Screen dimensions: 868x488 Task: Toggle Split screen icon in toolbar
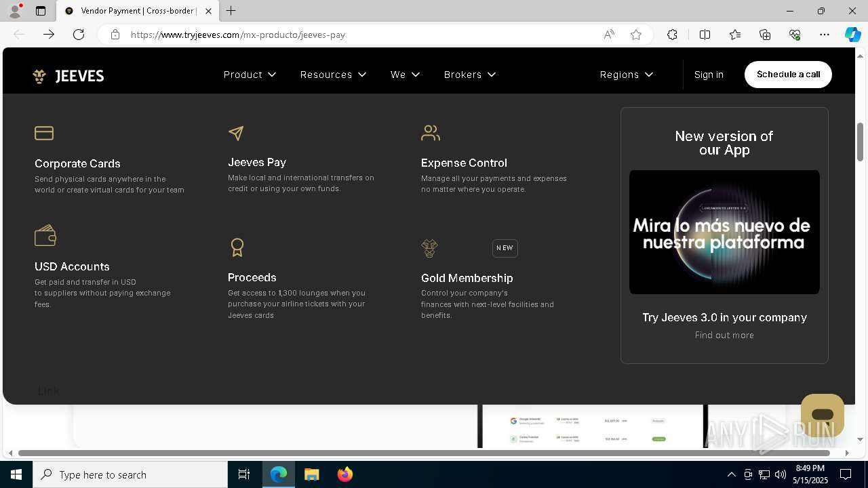click(x=705, y=35)
